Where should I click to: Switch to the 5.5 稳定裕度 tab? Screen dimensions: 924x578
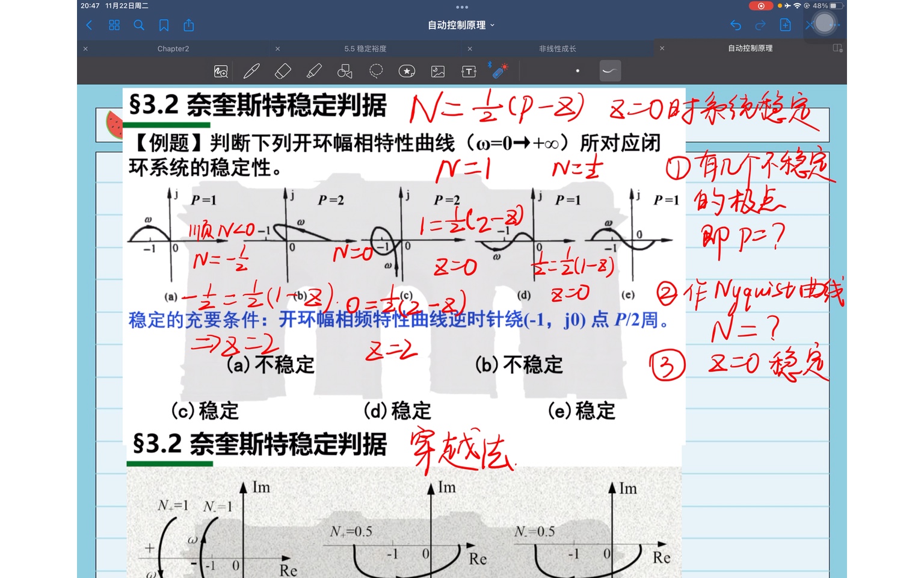coord(366,48)
